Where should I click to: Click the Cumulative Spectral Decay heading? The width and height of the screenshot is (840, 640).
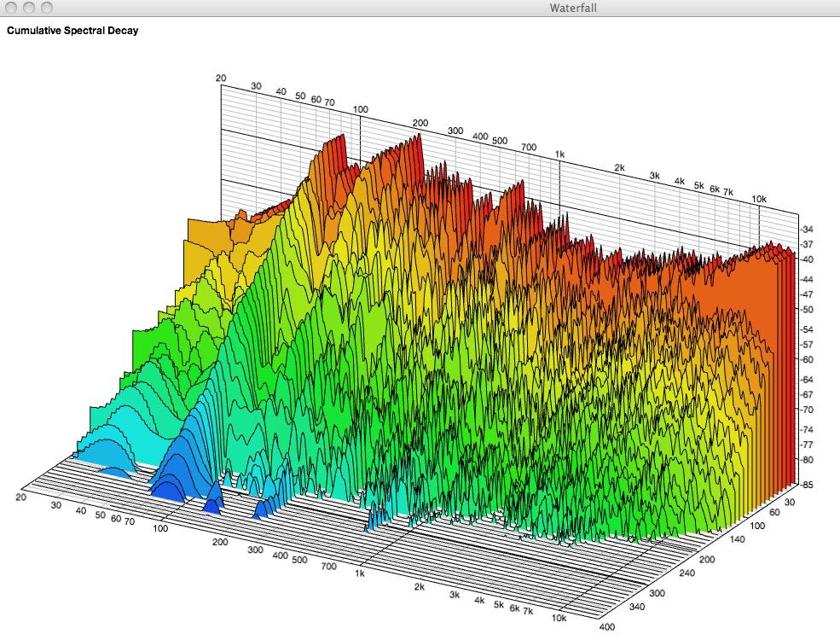coord(72,31)
